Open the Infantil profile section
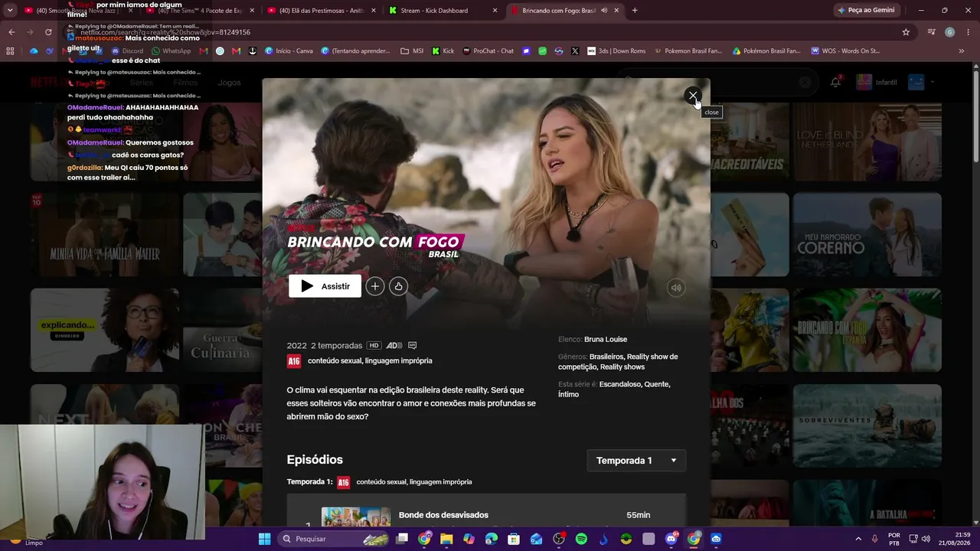Screen dimensions: 980x551 click(877, 82)
